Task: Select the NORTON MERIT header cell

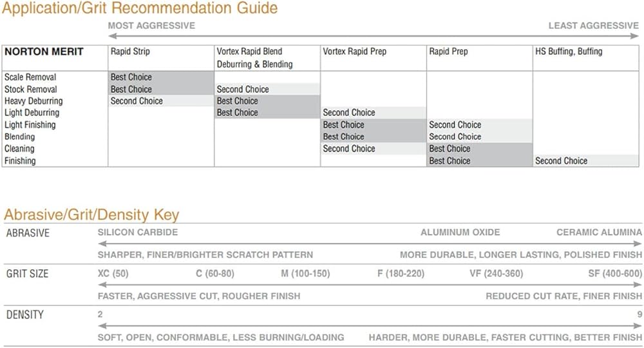Action: click(x=44, y=52)
